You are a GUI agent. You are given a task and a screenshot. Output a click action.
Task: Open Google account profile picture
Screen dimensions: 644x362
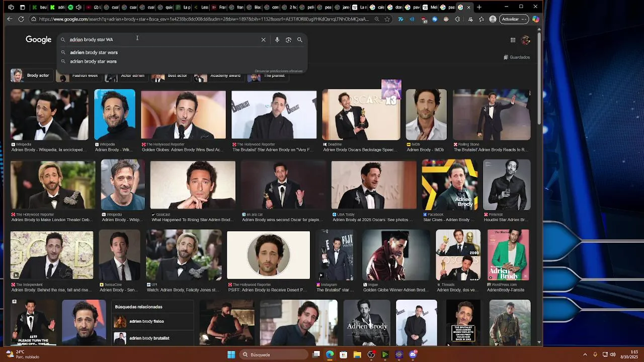(x=526, y=40)
